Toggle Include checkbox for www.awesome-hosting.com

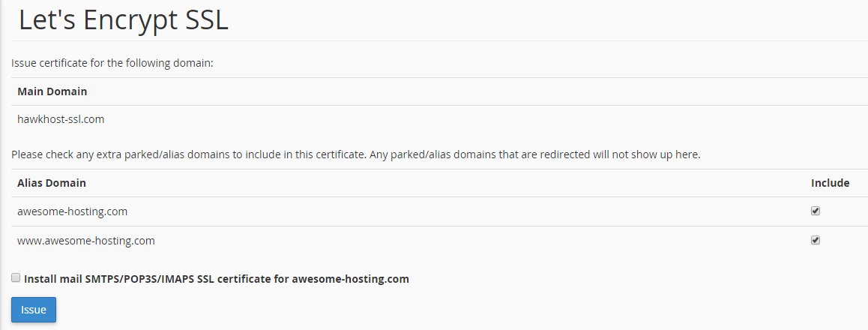pyautogui.click(x=816, y=241)
